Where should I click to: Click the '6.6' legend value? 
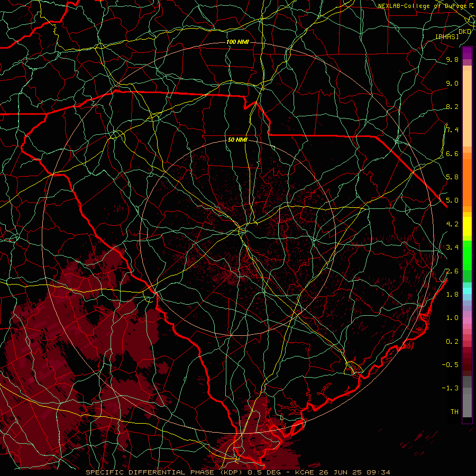(452, 153)
